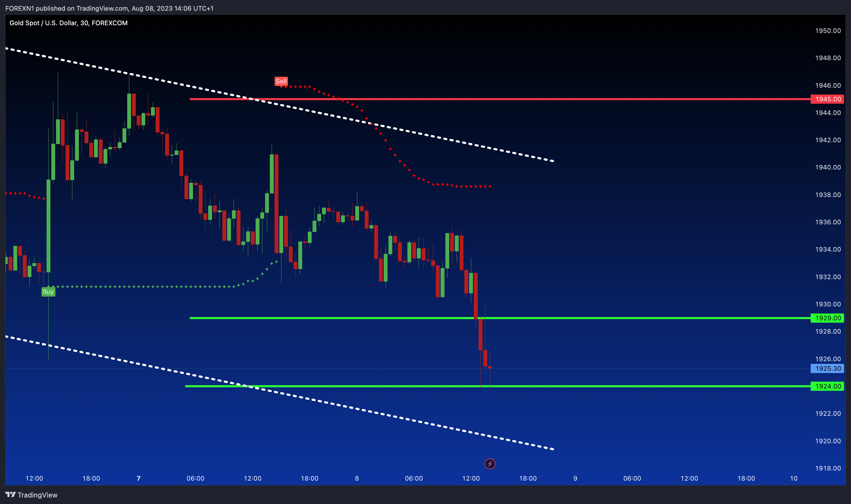Select the red 1945.00 price label

(x=827, y=99)
